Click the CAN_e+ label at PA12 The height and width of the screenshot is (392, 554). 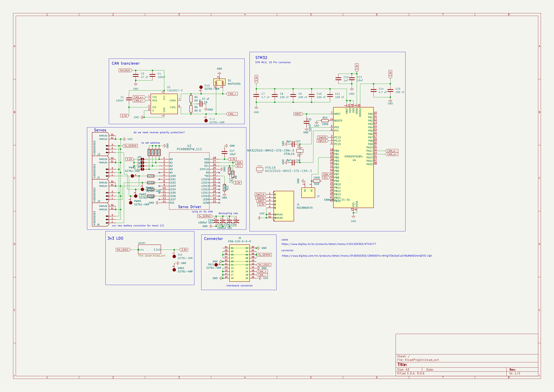[x=392, y=154]
